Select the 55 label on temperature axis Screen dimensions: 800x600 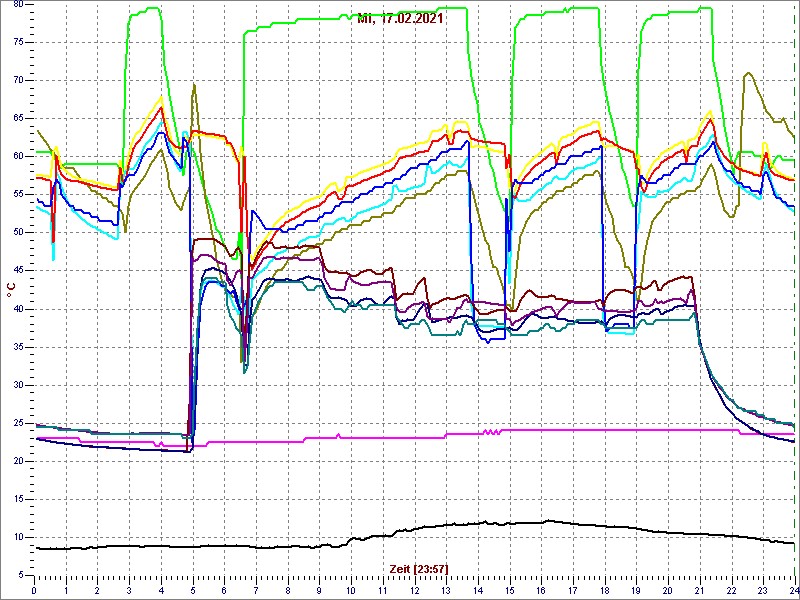tap(19, 195)
